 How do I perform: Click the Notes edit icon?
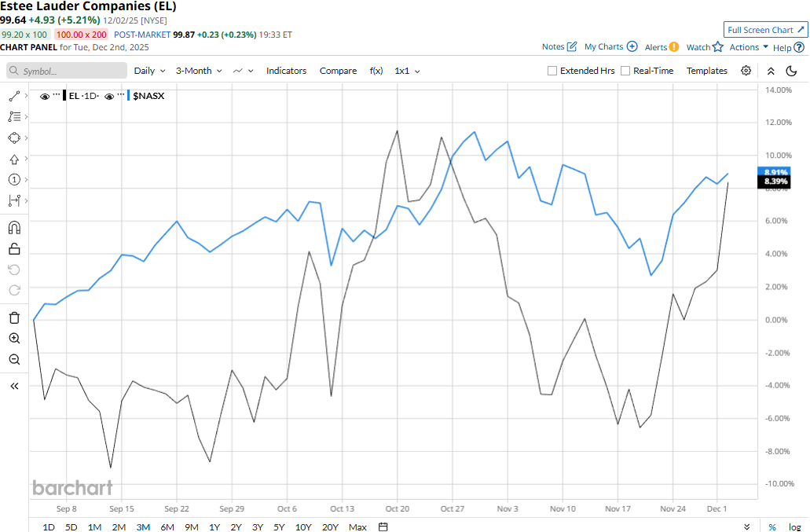pos(572,46)
